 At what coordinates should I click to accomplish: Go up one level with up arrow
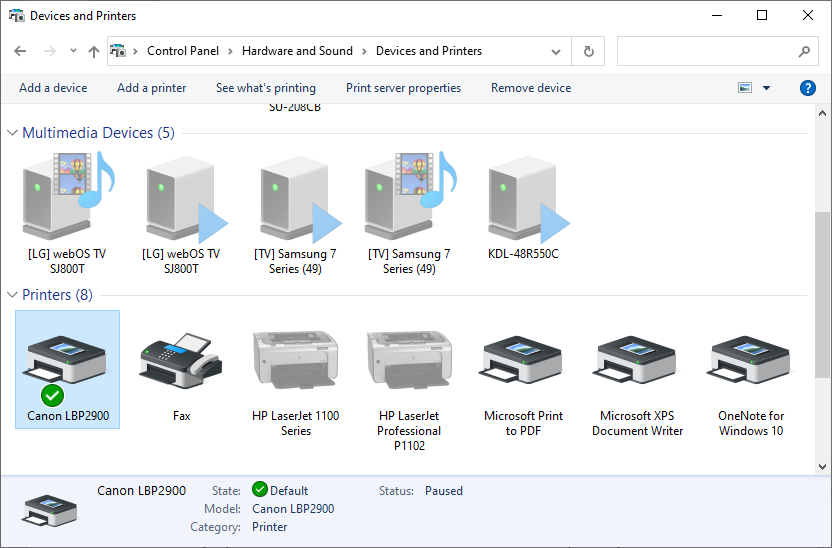94,51
